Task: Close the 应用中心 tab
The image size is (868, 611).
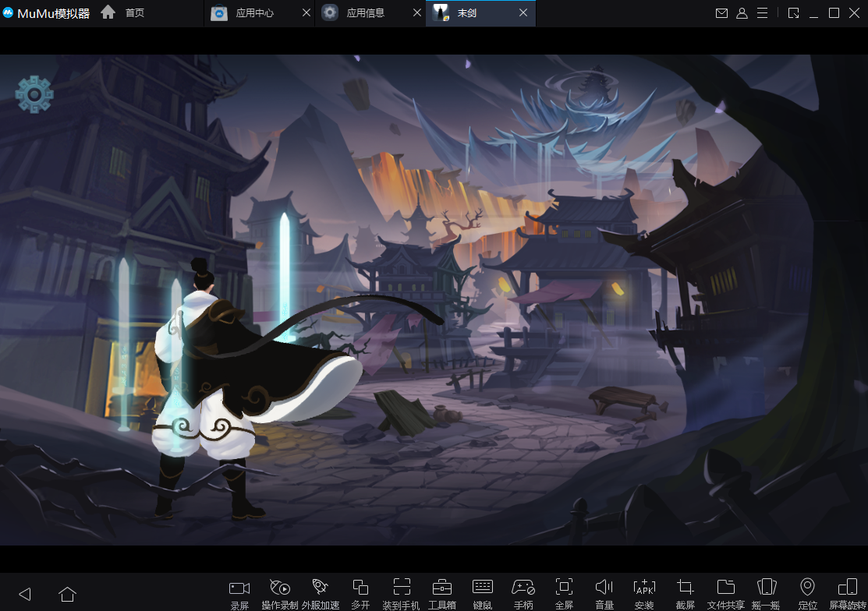Action: point(306,12)
